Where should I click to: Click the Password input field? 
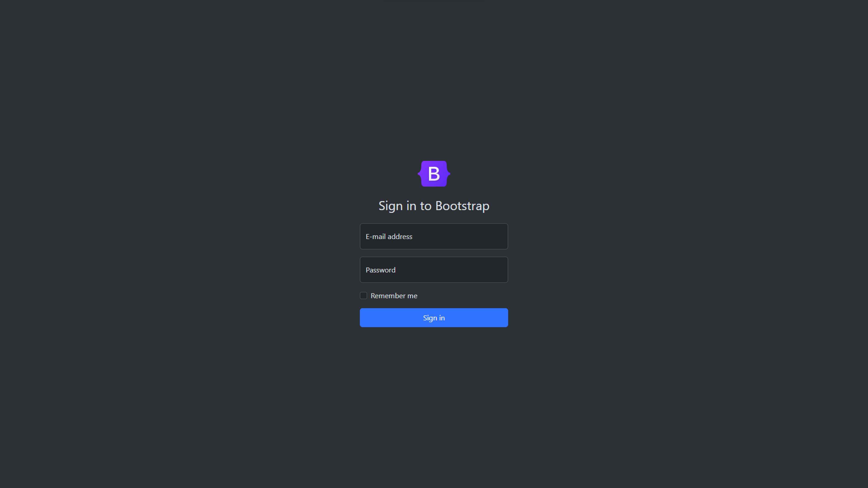point(434,269)
